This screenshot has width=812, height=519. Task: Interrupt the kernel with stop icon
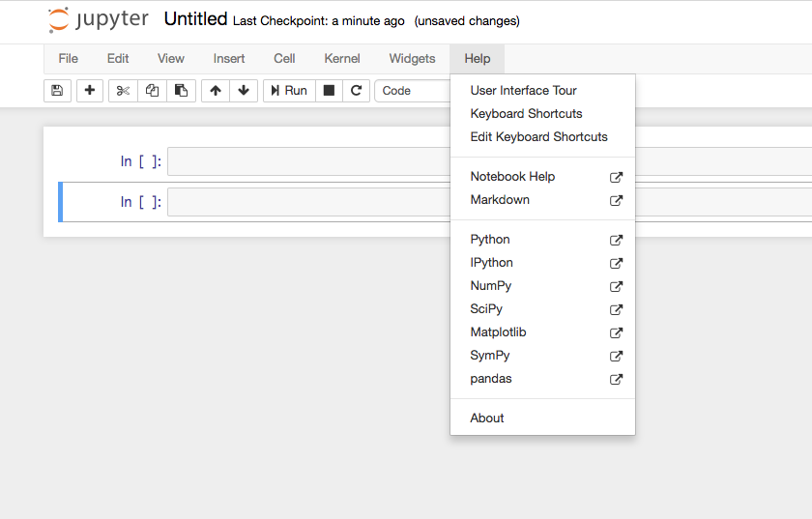coord(329,91)
